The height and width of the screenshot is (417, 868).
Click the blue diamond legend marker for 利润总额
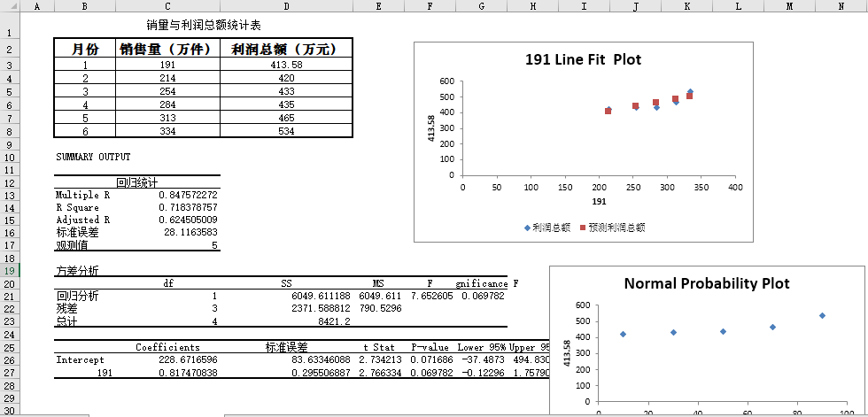(526, 228)
